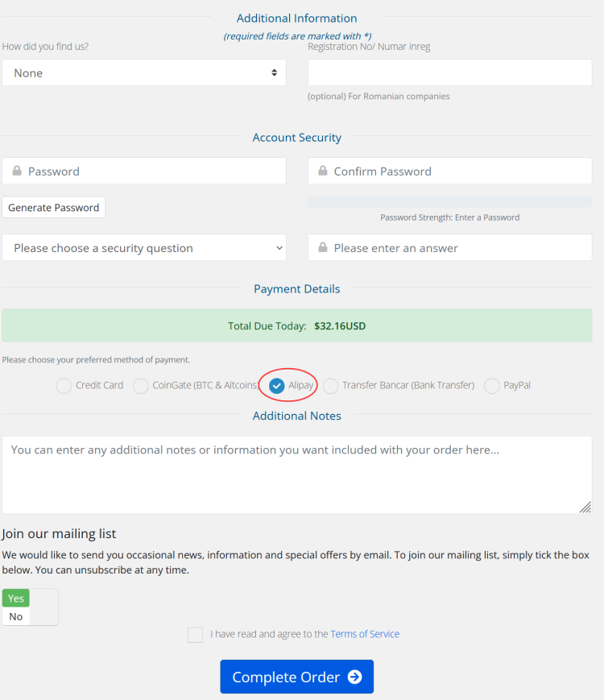The height and width of the screenshot is (700, 604).
Task: Choose the Alipay payment method
Action: (x=277, y=386)
